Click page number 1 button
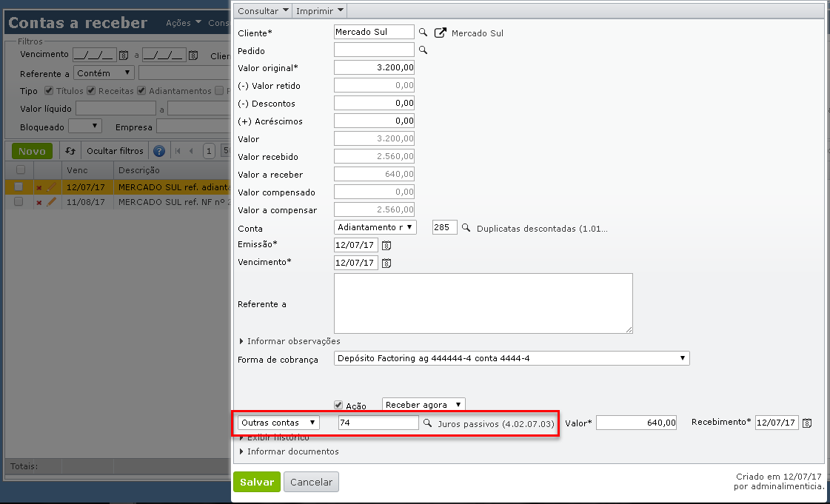The image size is (830, 504). (x=209, y=151)
